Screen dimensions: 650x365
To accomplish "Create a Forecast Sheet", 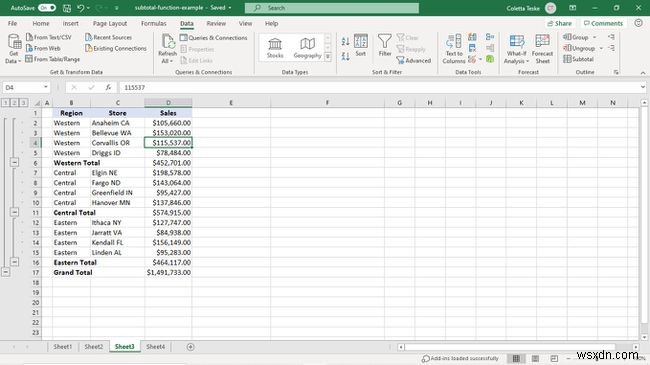I will (x=542, y=49).
